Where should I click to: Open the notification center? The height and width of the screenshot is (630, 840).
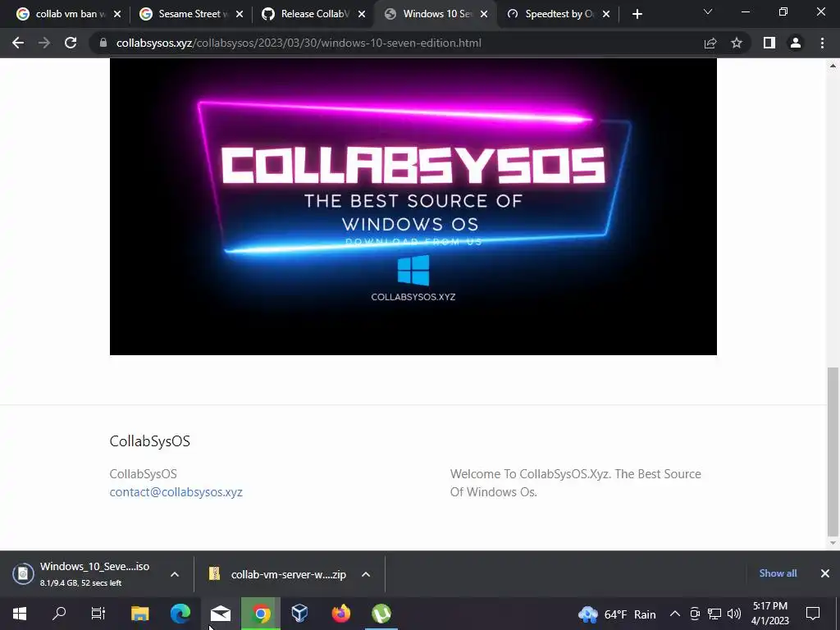click(x=813, y=614)
